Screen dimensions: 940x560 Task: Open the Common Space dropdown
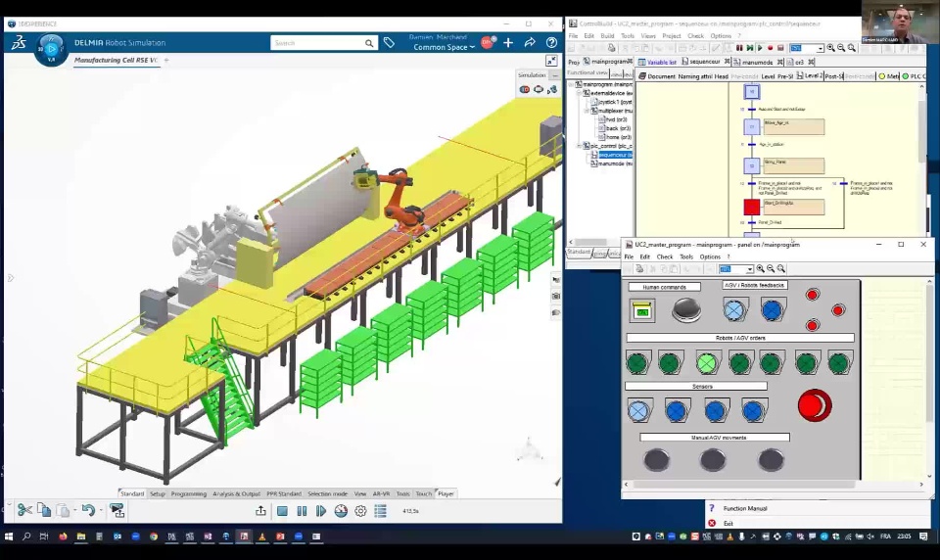(x=445, y=47)
